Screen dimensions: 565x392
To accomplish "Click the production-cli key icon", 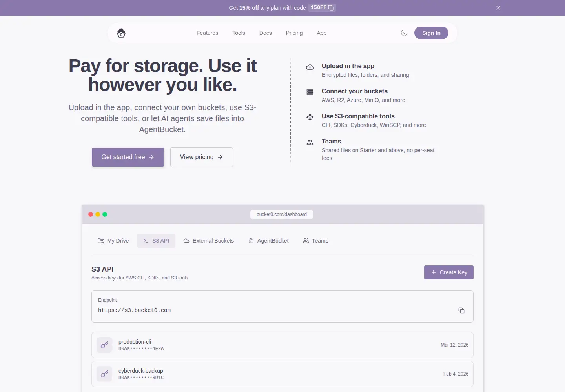I will pyautogui.click(x=104, y=345).
